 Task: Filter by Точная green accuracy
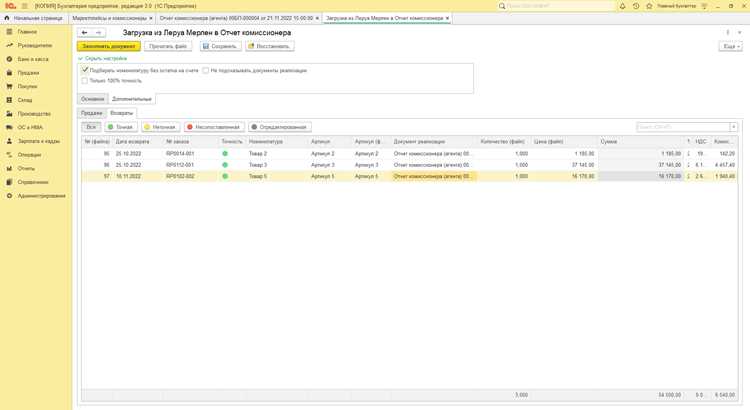click(x=121, y=127)
